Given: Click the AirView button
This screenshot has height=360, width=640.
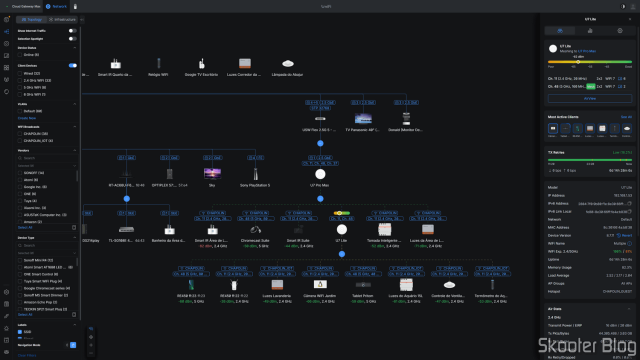Looking at the screenshot, I should point(590,98).
